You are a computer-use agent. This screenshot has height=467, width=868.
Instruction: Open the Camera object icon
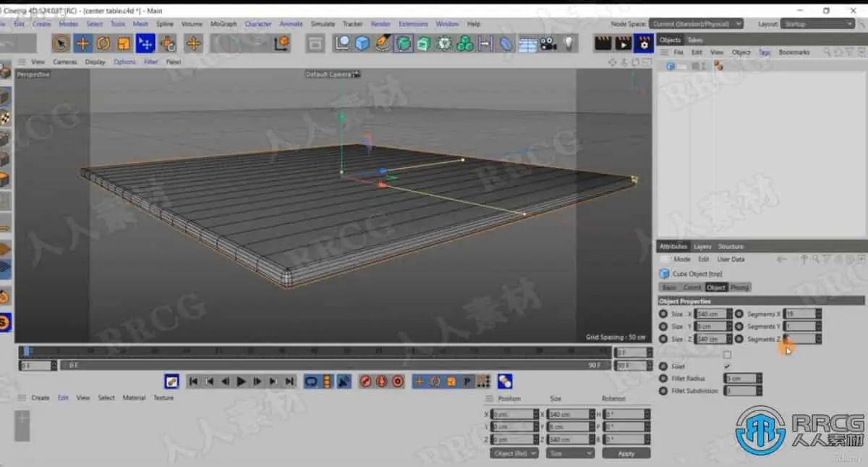[548, 43]
